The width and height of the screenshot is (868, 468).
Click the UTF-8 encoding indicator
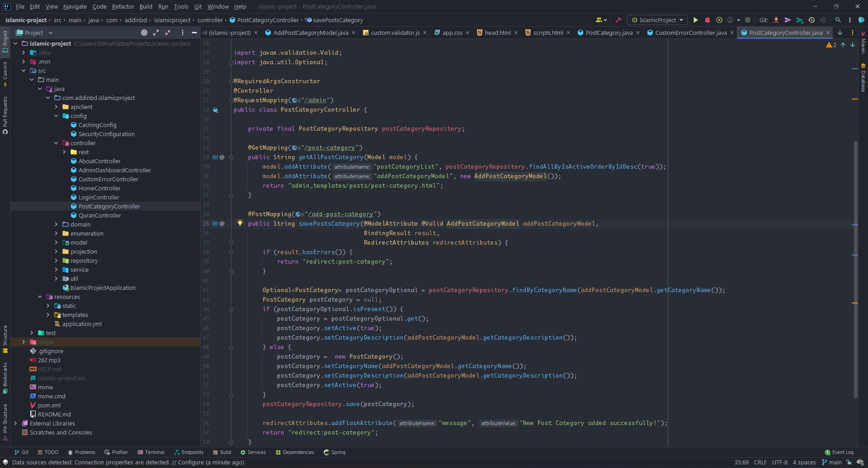[x=779, y=462]
